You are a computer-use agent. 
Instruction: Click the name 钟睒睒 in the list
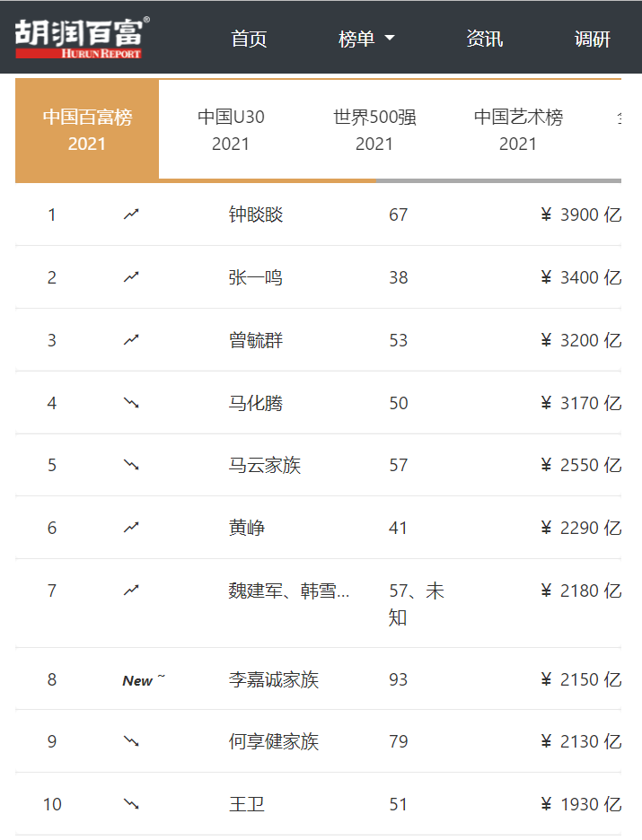click(256, 214)
